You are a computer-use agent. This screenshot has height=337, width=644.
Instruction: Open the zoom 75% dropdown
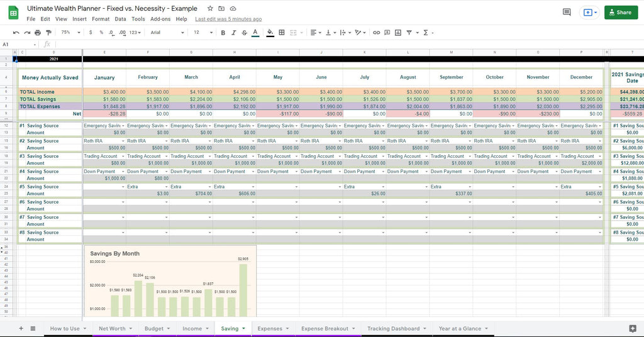70,33
